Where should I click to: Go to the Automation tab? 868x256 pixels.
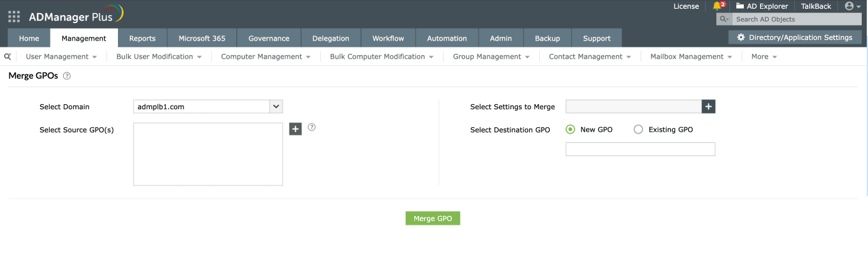click(447, 38)
